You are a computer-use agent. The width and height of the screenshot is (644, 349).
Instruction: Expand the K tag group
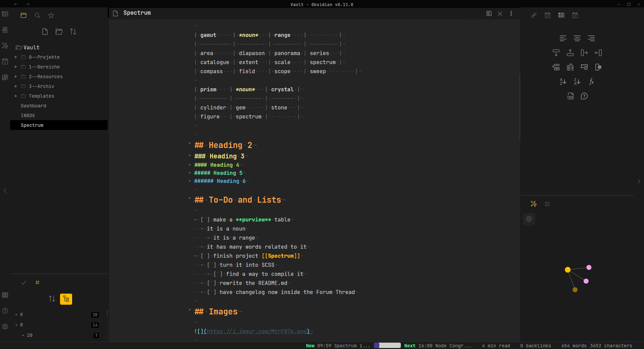[x=16, y=315]
